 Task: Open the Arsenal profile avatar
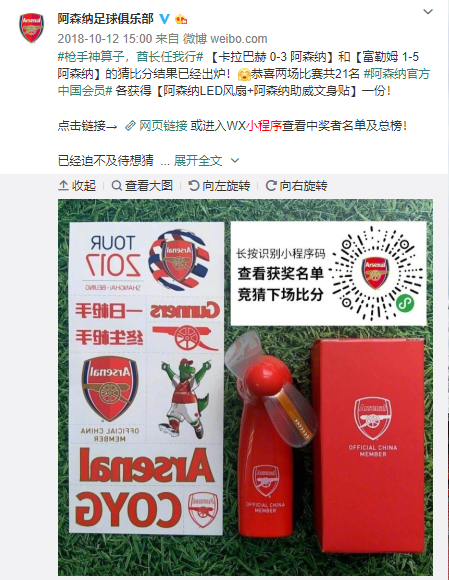click(x=31, y=28)
